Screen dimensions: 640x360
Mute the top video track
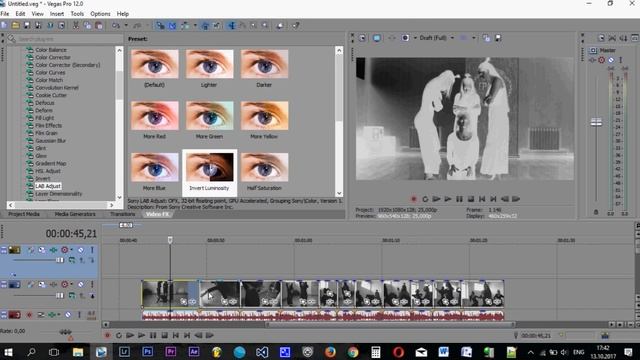click(x=81, y=250)
